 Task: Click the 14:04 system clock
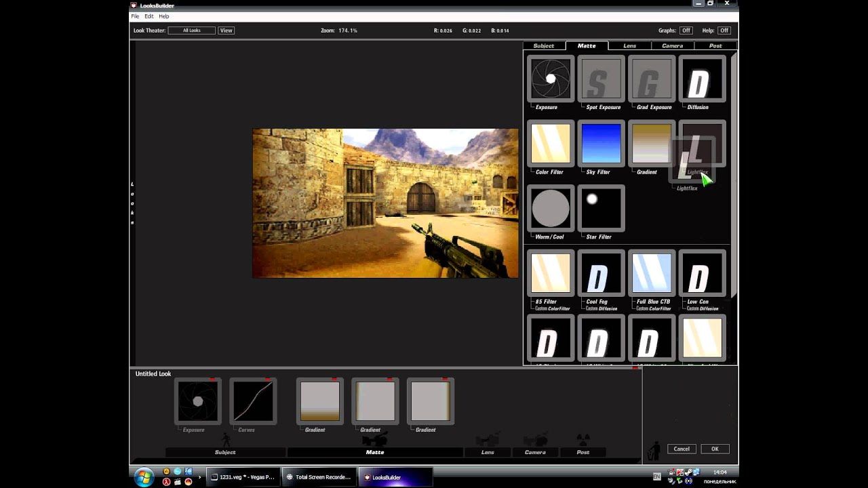(x=719, y=472)
